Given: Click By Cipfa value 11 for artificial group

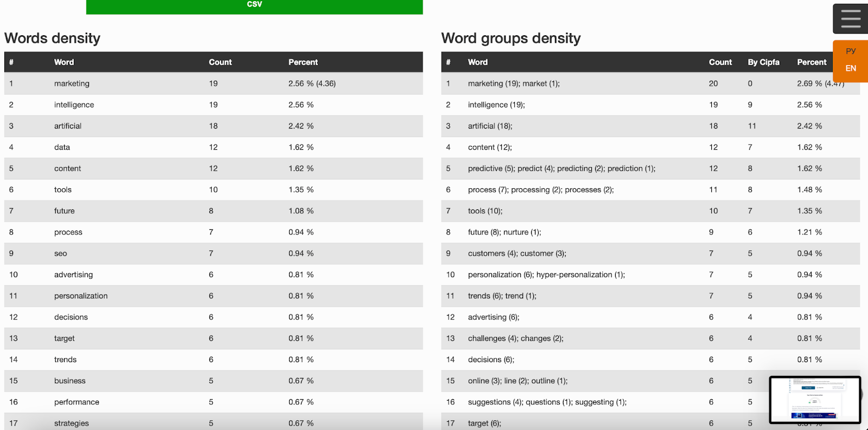Looking at the screenshot, I should point(752,126).
